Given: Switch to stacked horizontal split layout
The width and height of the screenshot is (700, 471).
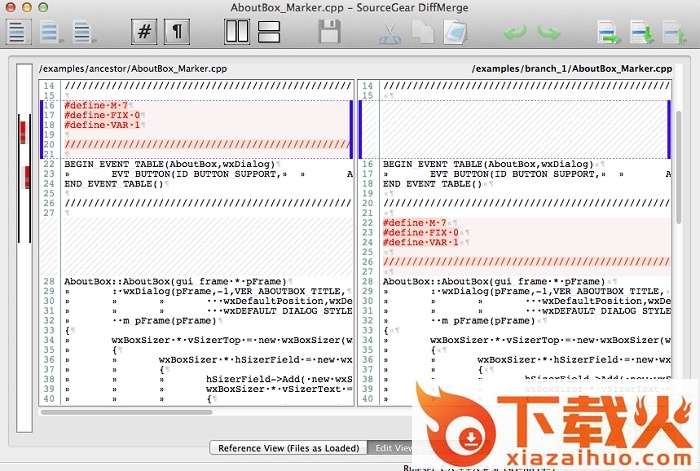Looking at the screenshot, I should [269, 31].
